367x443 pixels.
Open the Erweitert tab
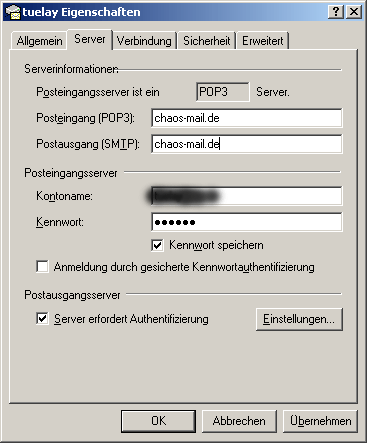[x=263, y=41]
